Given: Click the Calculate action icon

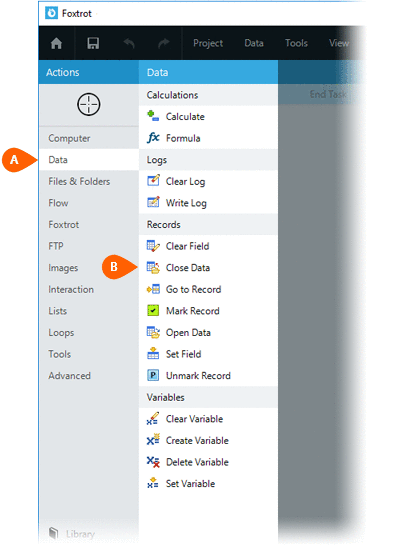Looking at the screenshot, I should [153, 116].
